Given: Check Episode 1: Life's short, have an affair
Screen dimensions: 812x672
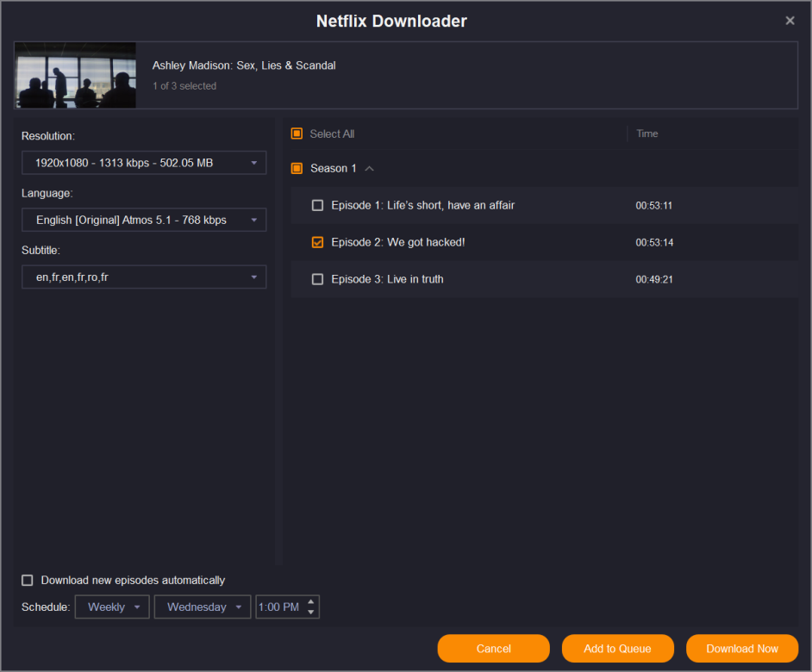Looking at the screenshot, I should 317,206.
